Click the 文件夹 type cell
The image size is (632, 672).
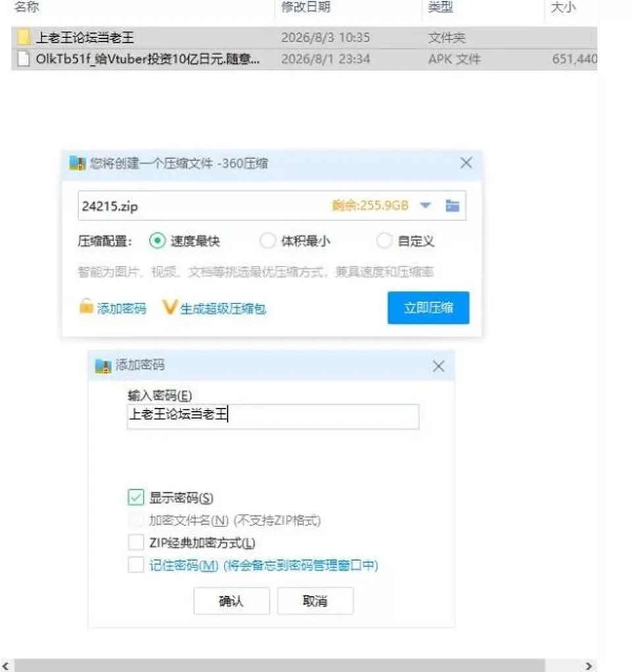(x=446, y=38)
